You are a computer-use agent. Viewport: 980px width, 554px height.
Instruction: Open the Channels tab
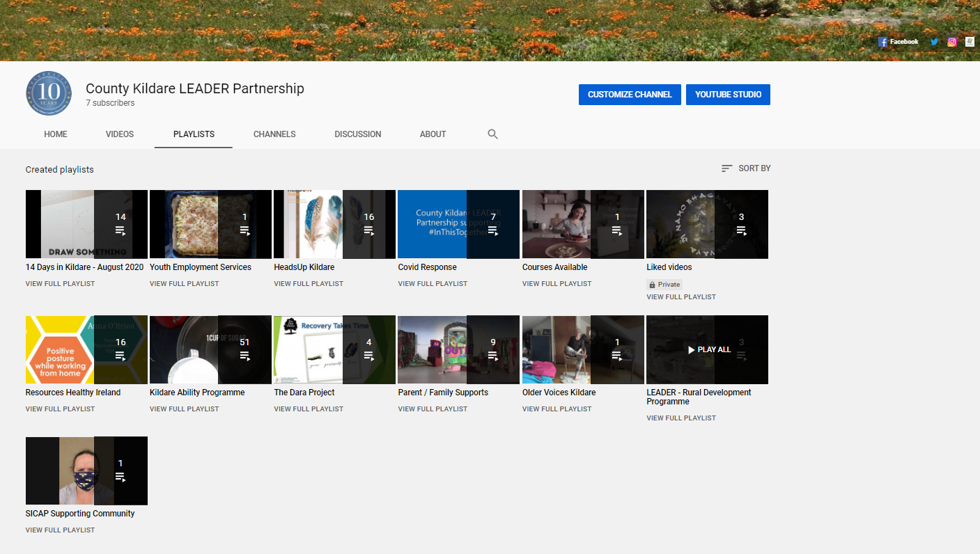click(274, 134)
